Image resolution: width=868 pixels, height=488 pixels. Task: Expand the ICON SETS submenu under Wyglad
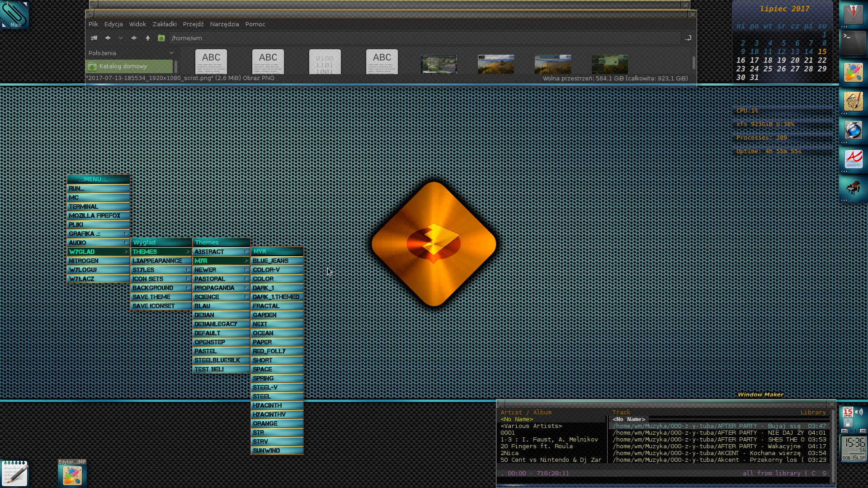[x=160, y=279]
